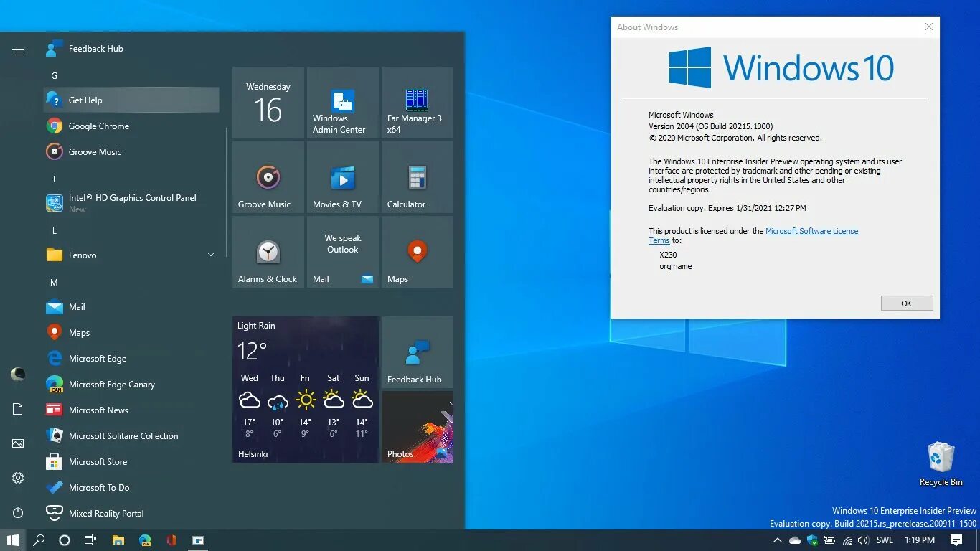This screenshot has width=980, height=551.
Task: Open Microsoft Solitaire Collection
Action: tap(131, 436)
